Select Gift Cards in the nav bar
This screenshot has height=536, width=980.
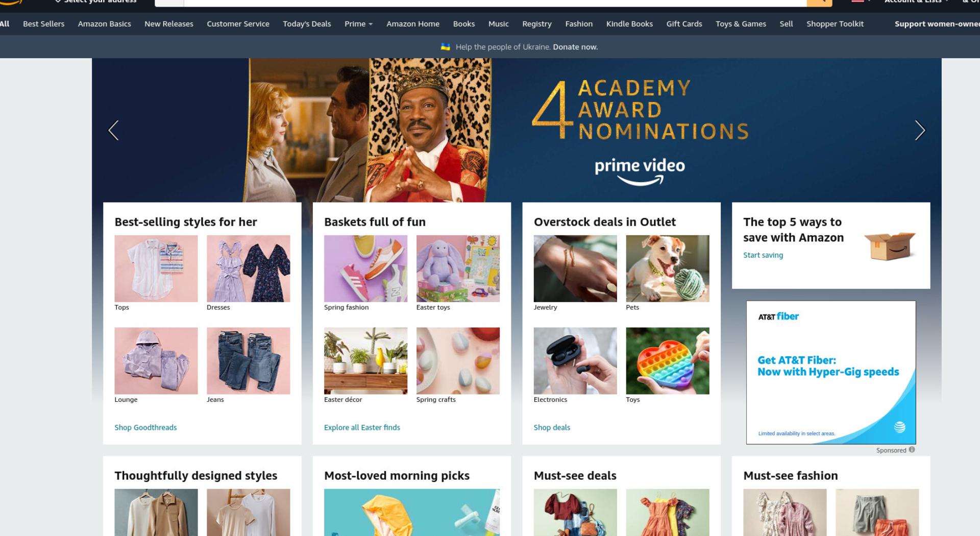[684, 23]
